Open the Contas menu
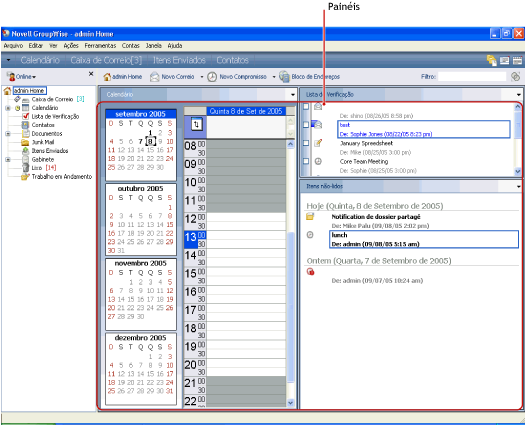The image size is (525, 426). (x=131, y=46)
